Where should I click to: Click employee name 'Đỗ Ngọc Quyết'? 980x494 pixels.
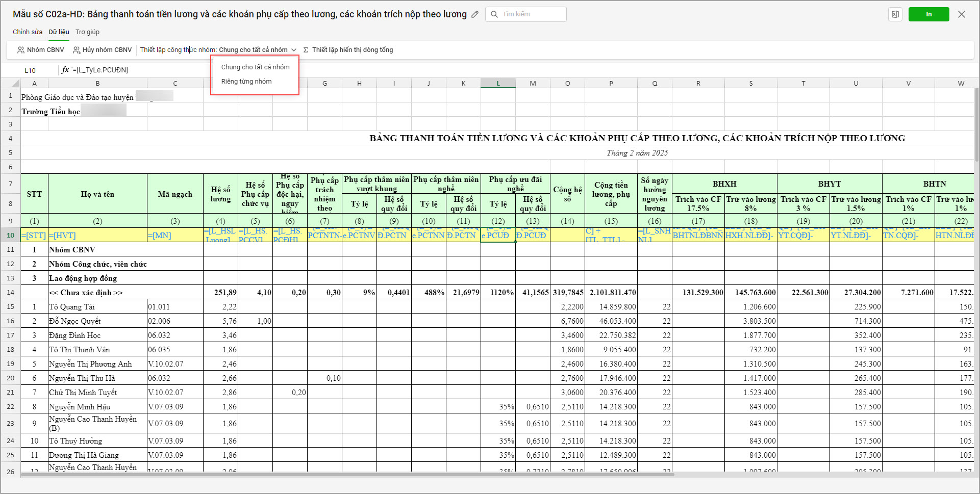75,321
